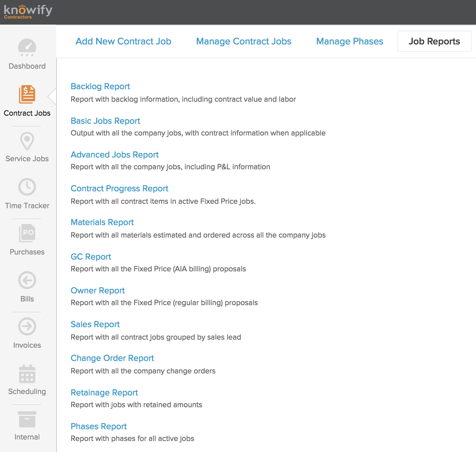Click the 'jobs with retained amounts' description
Screen dimensions: 476x452
coord(136,405)
